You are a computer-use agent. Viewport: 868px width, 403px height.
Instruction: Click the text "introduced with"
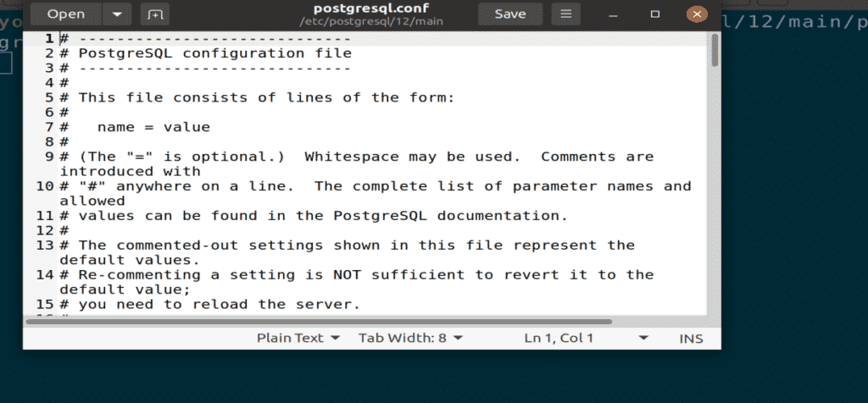click(130, 171)
